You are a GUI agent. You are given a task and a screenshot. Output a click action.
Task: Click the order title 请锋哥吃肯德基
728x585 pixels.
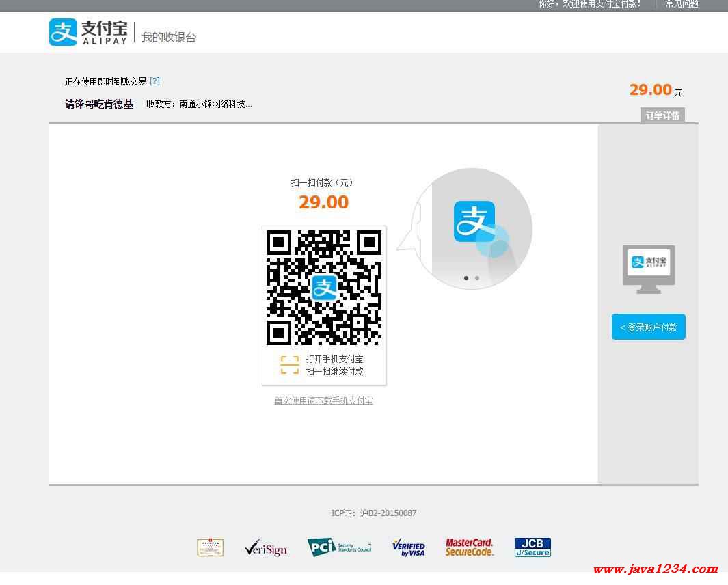pyautogui.click(x=99, y=104)
